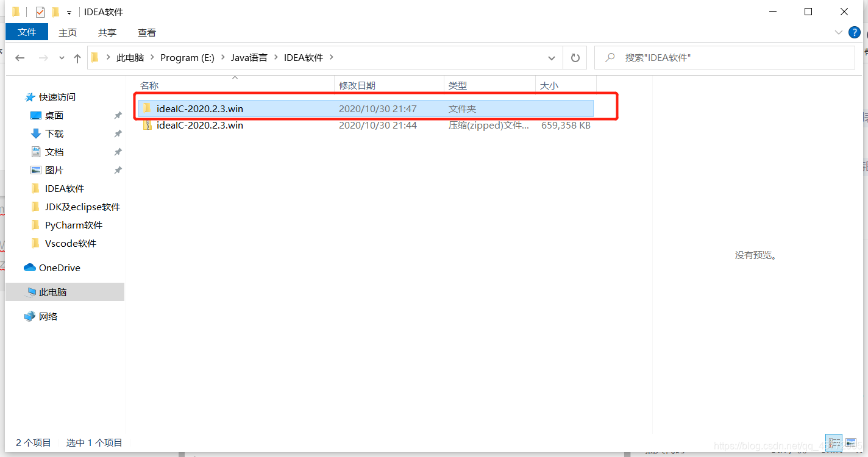The height and width of the screenshot is (457, 868).
Task: Click the search box 搜索"IDEA软件"
Action: click(x=725, y=58)
